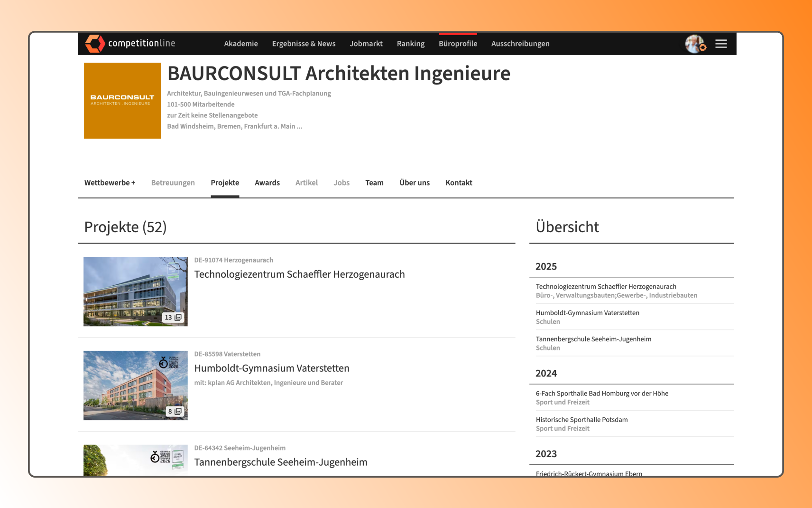Open Tannenbergschule Seeheim-Jugenheim project title link

281,462
